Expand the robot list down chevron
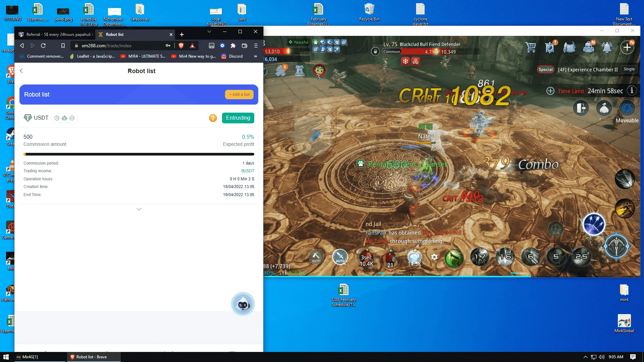The height and width of the screenshot is (362, 644). coord(139,209)
